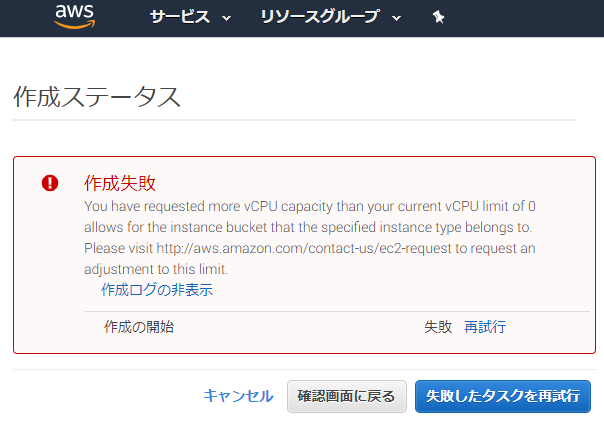Select the 作成の開始 log row
The width and height of the screenshot is (604, 447).
click(337, 327)
